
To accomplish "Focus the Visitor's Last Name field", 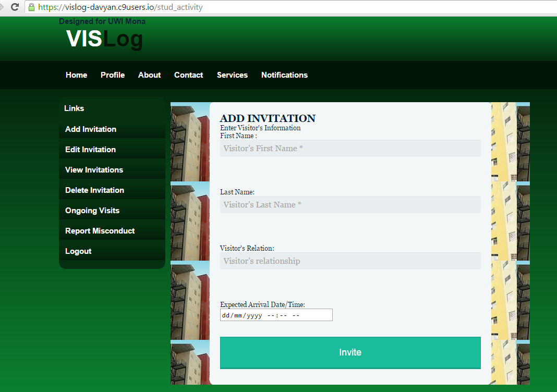I will point(350,204).
